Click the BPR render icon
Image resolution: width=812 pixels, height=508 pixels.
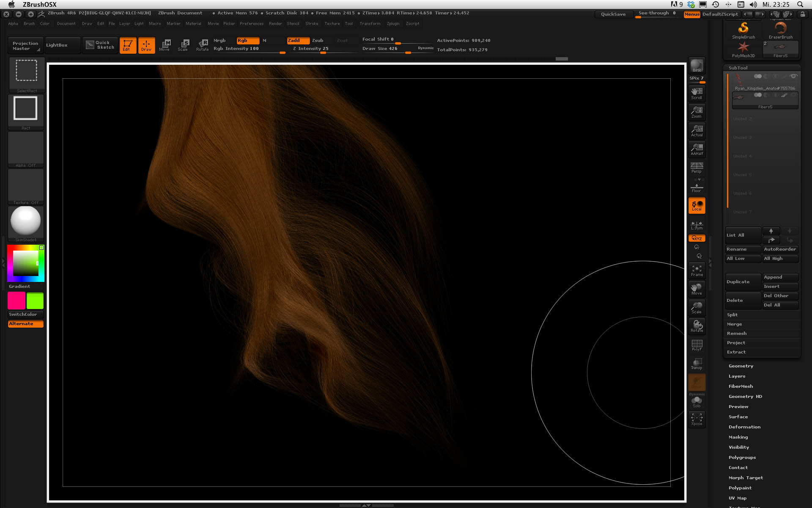[x=697, y=66]
